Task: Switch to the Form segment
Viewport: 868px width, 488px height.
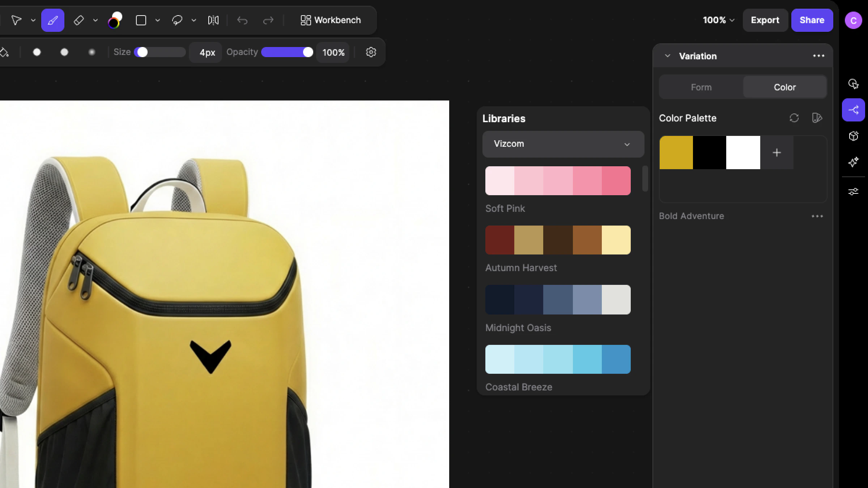Action: point(701,87)
